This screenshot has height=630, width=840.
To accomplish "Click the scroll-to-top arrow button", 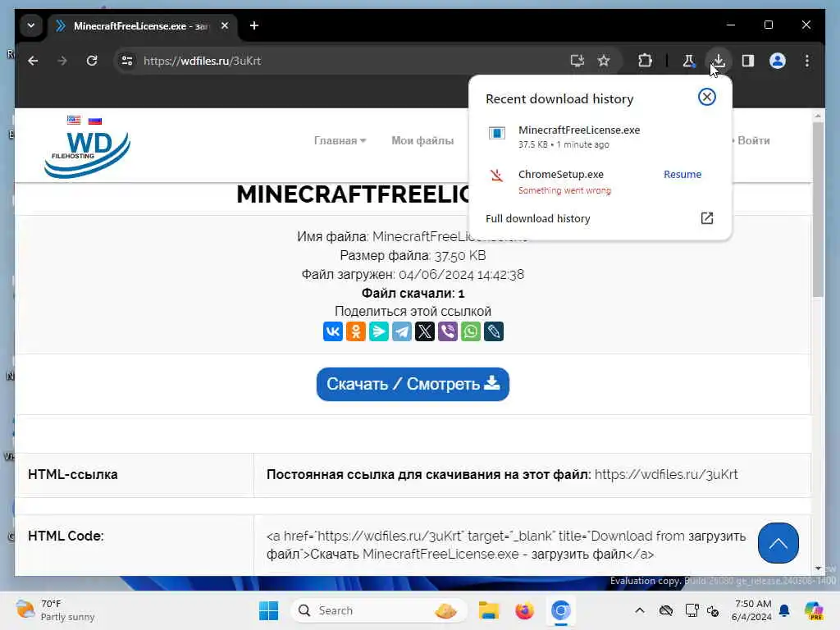I will coord(778,543).
